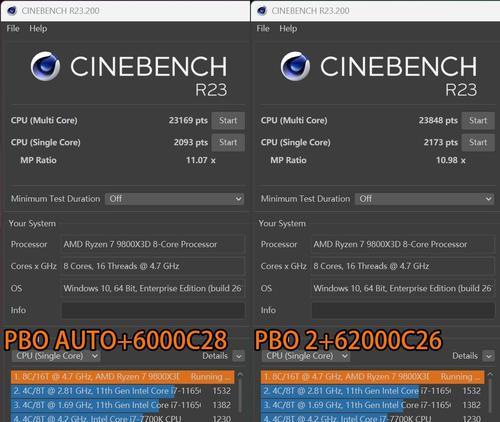The width and height of the screenshot is (500, 422).
Task: Click the 23169 pts multi core score
Action: click(188, 120)
